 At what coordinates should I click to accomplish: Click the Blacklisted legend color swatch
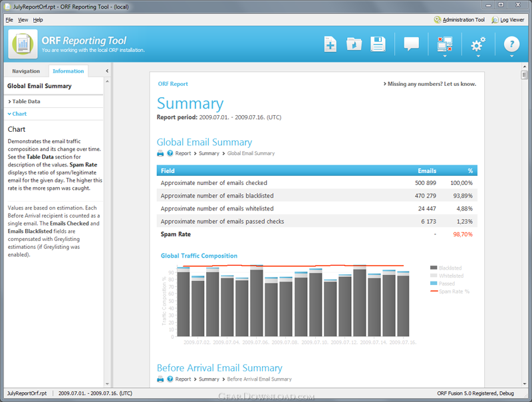click(434, 268)
